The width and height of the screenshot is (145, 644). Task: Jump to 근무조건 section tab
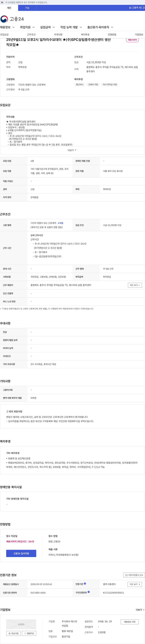click(31, 35)
